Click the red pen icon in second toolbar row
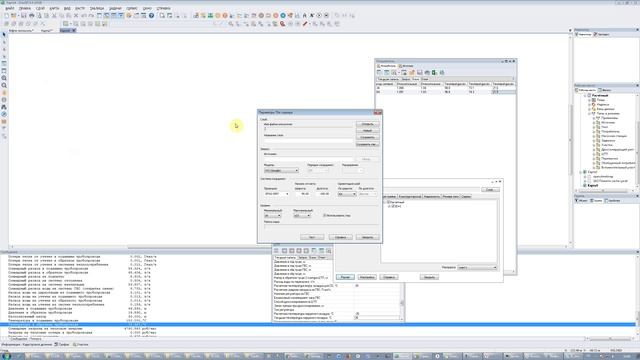The height and width of the screenshot is (360, 640). (305, 24)
